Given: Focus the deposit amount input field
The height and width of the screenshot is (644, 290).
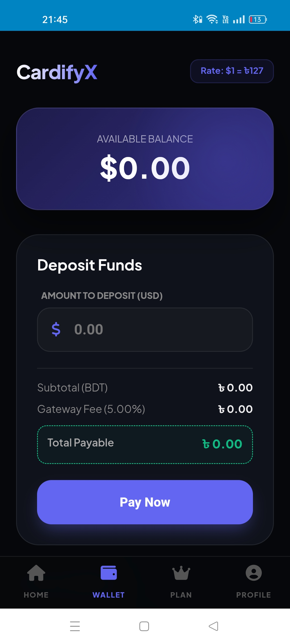Looking at the screenshot, I should pyautogui.click(x=156, y=330).
